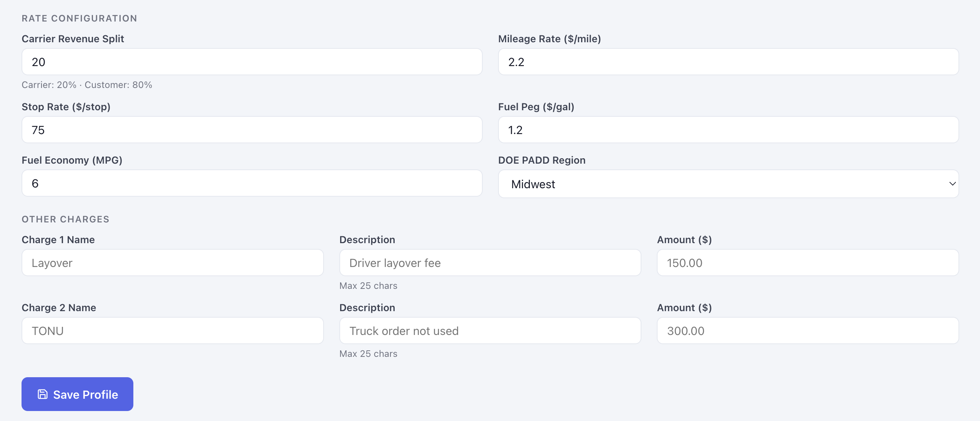Focus Charge 2 Description (Truck order not used)
This screenshot has height=421, width=980.
click(x=490, y=331)
